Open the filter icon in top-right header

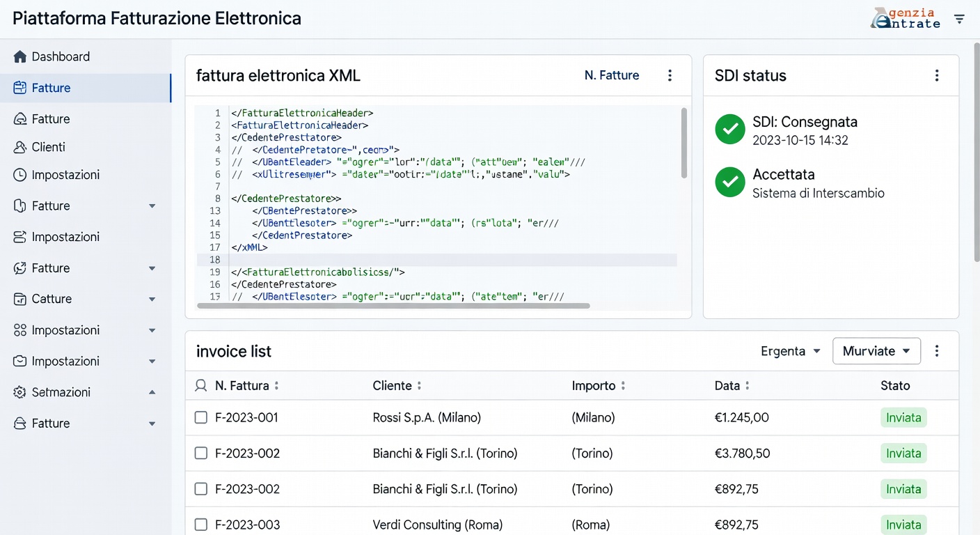pyautogui.click(x=959, y=19)
